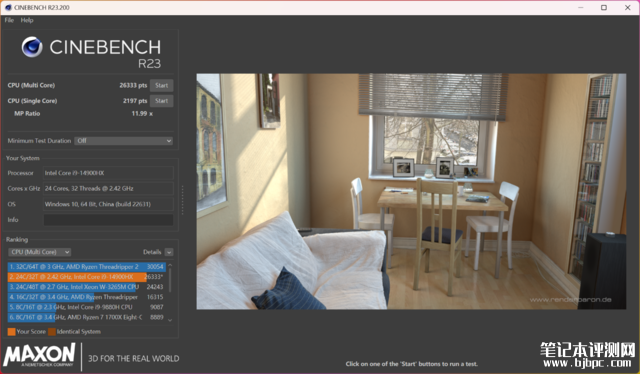This screenshot has height=374, width=640.
Task: Expand the ranking Details arrow
Action: [169, 252]
